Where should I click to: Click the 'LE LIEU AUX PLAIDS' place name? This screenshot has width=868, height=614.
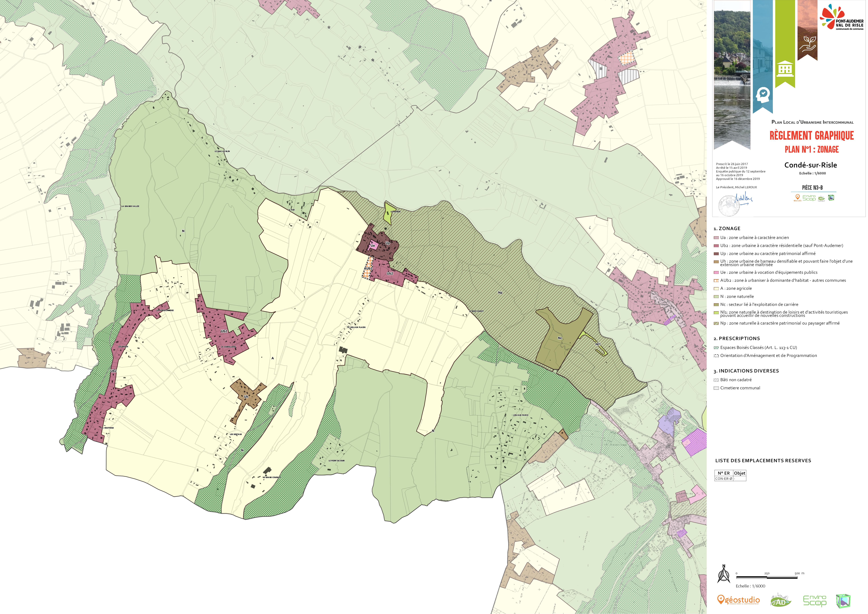click(356, 327)
